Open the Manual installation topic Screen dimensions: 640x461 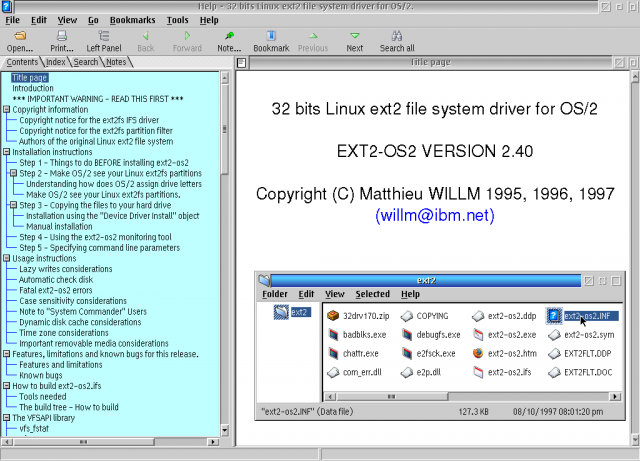(59, 226)
